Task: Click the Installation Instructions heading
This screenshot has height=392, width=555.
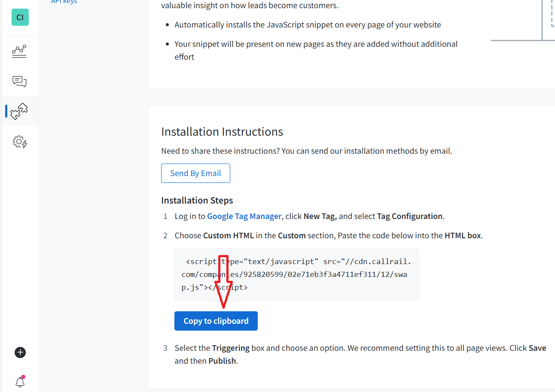Action: tap(222, 132)
